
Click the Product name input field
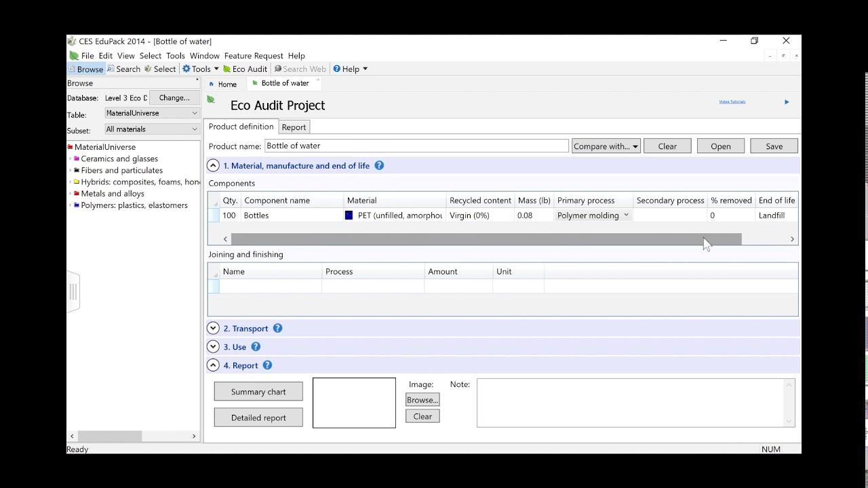coord(416,146)
